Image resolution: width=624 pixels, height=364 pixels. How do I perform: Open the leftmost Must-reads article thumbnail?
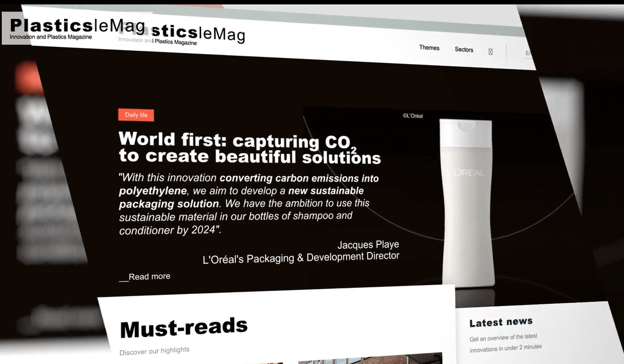click(265, 361)
